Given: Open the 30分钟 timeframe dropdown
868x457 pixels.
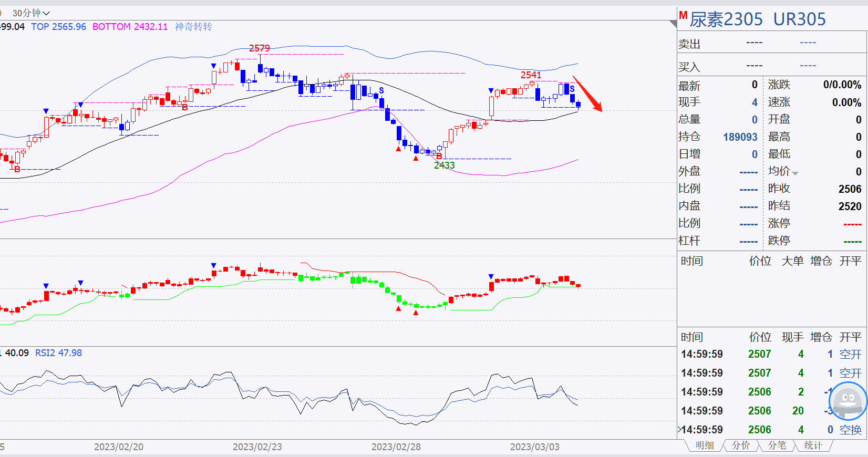Looking at the screenshot, I should (31, 13).
